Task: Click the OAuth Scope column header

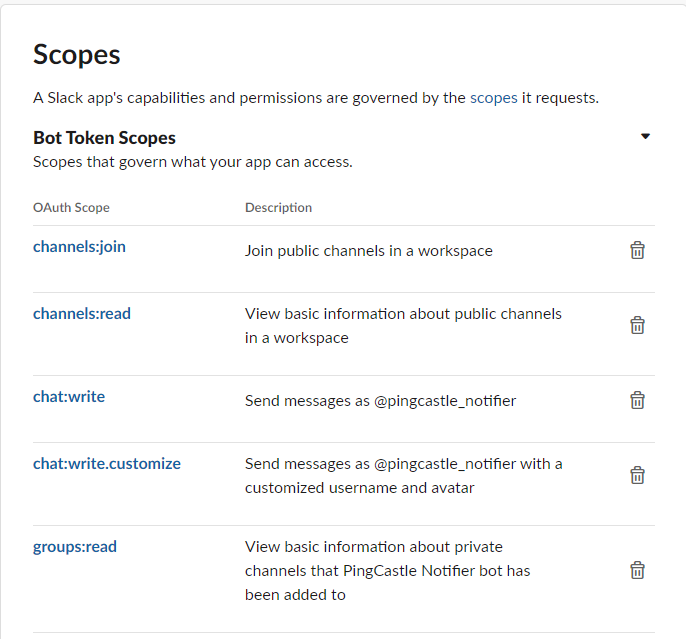Action: (71, 207)
